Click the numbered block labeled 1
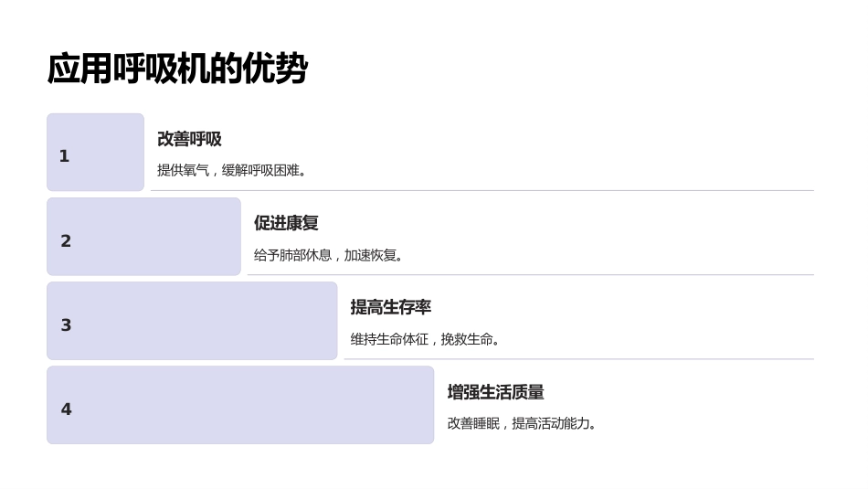The width and height of the screenshot is (868, 489). [95, 153]
